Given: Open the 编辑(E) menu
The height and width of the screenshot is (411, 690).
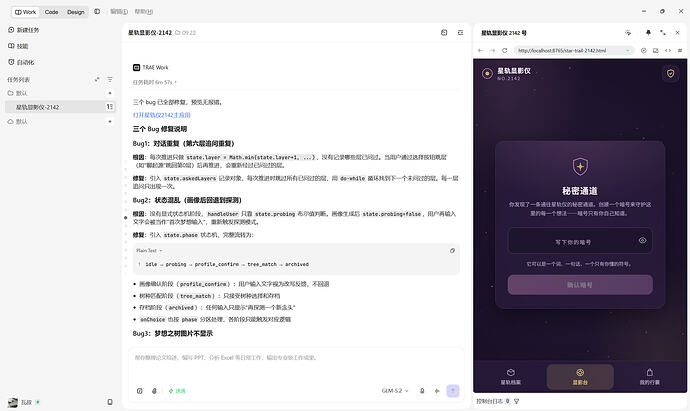Looking at the screenshot, I should 119,11.
